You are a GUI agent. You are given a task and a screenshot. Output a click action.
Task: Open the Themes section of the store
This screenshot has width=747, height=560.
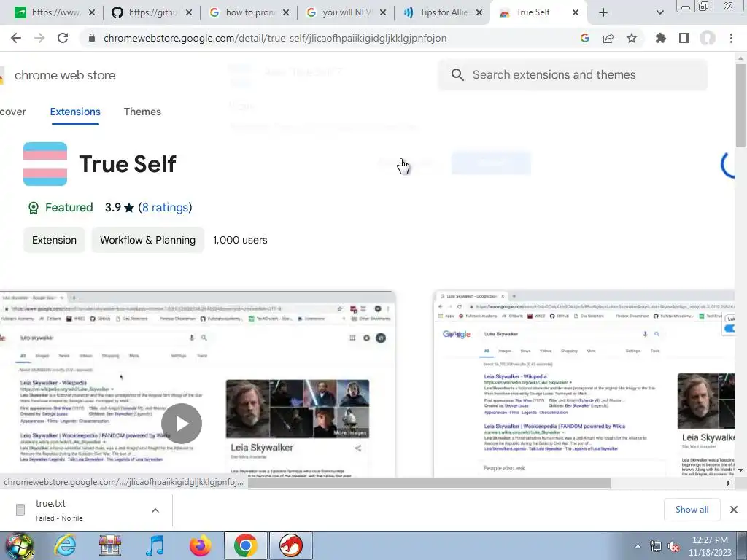[x=142, y=112]
